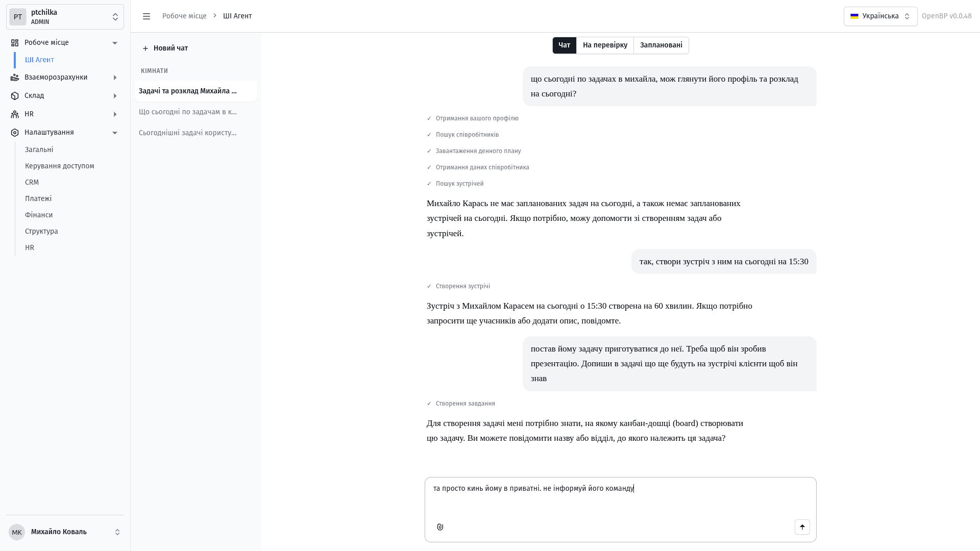The image size is (980, 551).
Task: Collapse the Налаштування section arrow
Action: coord(115,133)
